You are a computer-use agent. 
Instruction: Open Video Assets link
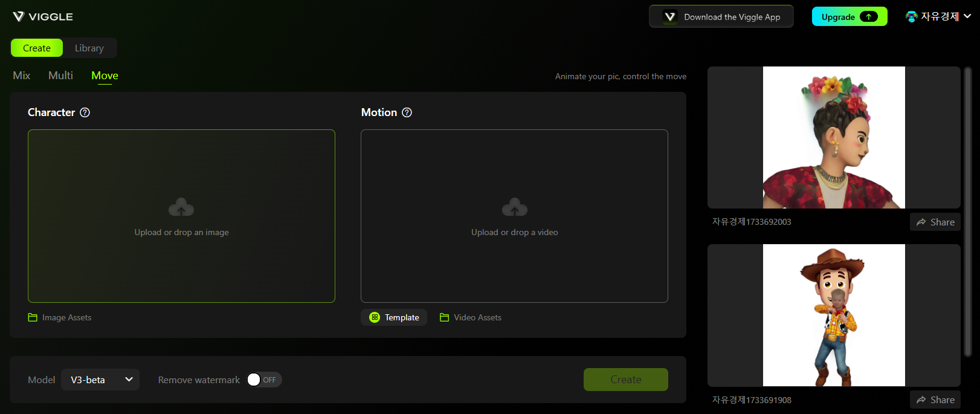tap(471, 317)
